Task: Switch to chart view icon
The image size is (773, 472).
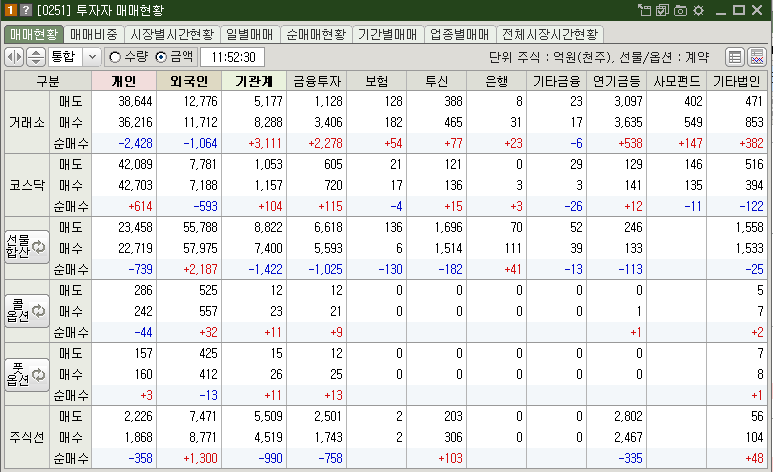Action: pos(757,57)
